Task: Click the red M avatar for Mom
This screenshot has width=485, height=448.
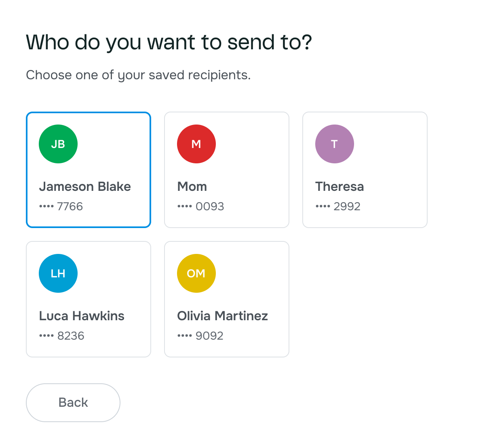Action: pyautogui.click(x=196, y=144)
